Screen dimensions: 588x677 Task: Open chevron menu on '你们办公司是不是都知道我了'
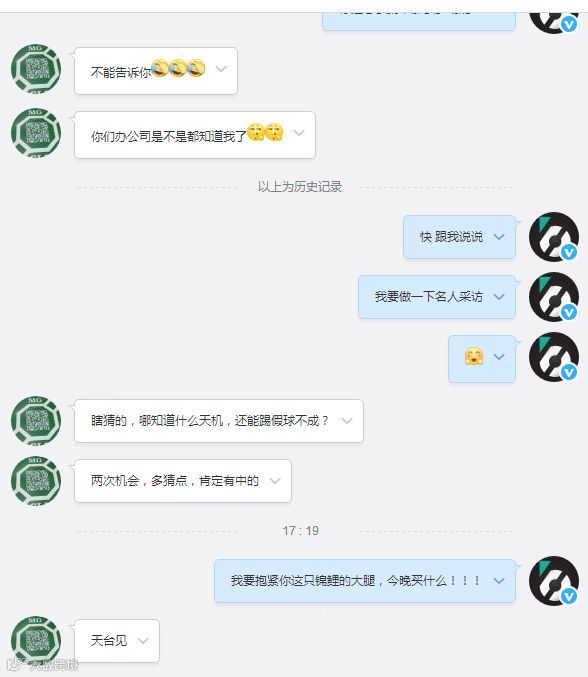[x=299, y=133]
